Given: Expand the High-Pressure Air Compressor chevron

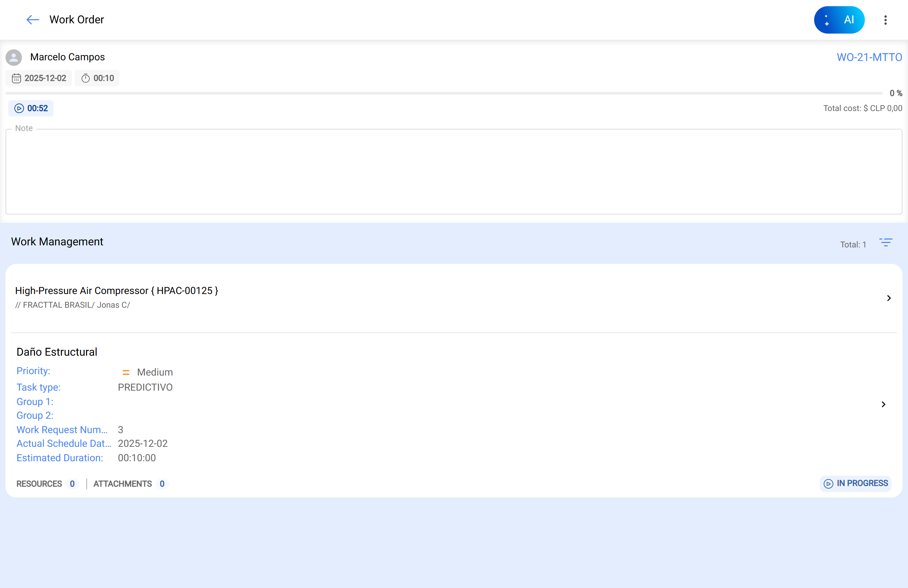Looking at the screenshot, I should point(888,298).
